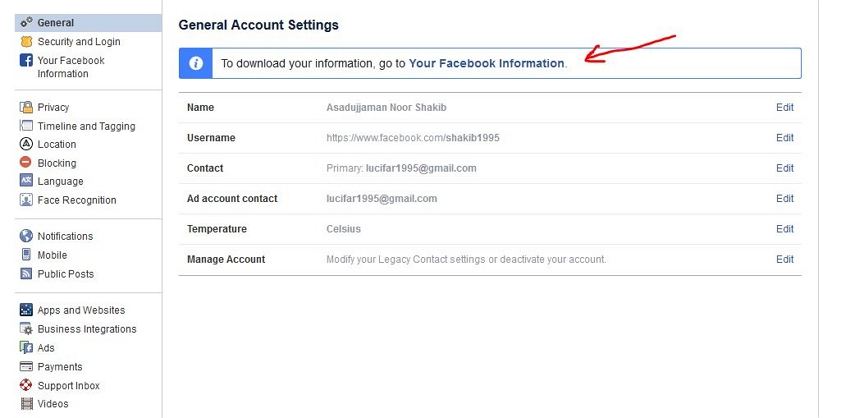
Task: Click the Notifications globe icon
Action: pyautogui.click(x=26, y=235)
